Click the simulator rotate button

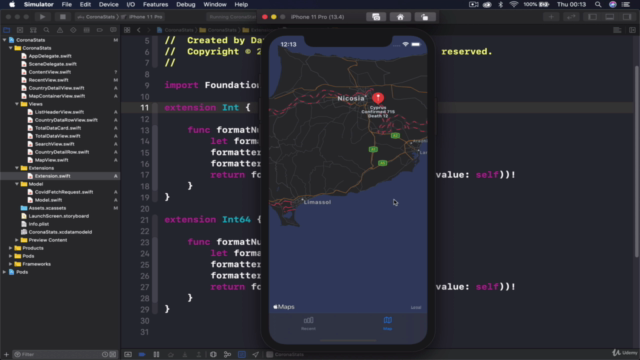pos(424,17)
